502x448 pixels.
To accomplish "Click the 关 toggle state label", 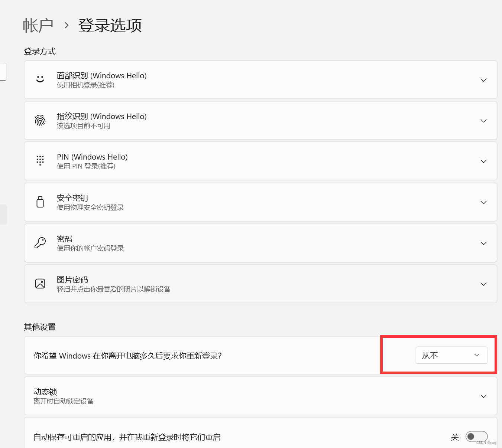I will pos(455,437).
